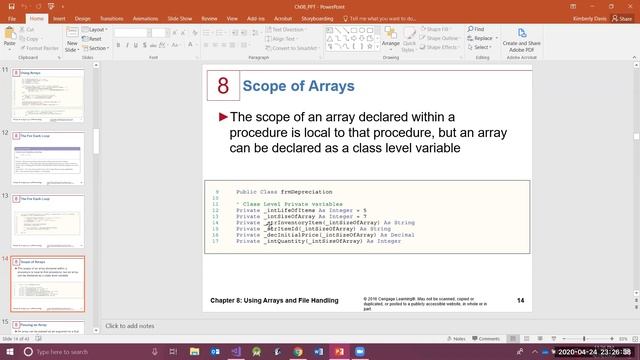Click the Tell me what you want box
The height and width of the screenshot is (360, 640).
380,19
